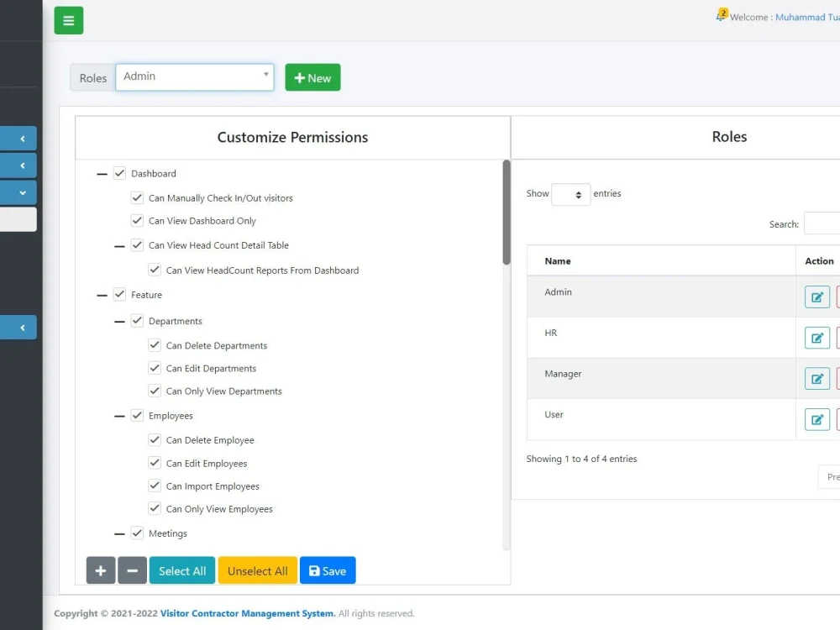
Task: Edit the Admin role using its pencil icon
Action: click(816, 297)
